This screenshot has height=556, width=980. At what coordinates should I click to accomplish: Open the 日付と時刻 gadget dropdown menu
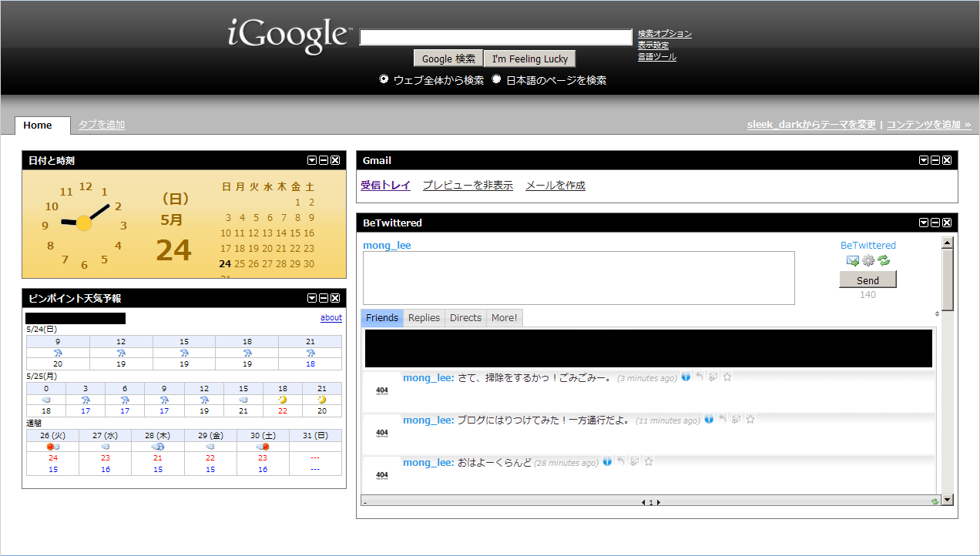[312, 160]
